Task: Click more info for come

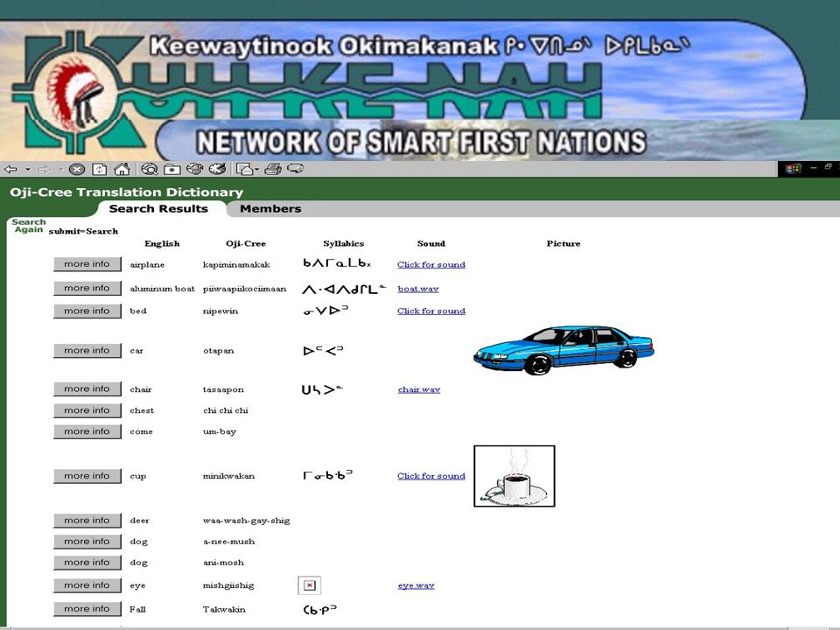Action: pyautogui.click(x=87, y=431)
